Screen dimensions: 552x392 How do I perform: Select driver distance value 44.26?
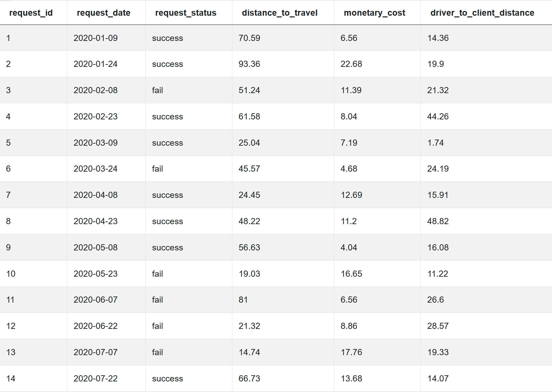point(438,116)
